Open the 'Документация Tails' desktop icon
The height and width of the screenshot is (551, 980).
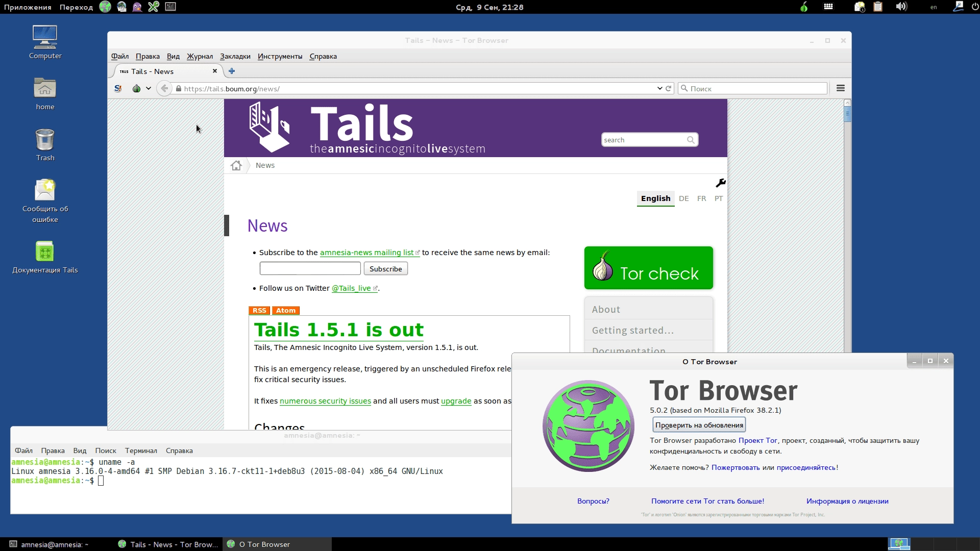45,258
